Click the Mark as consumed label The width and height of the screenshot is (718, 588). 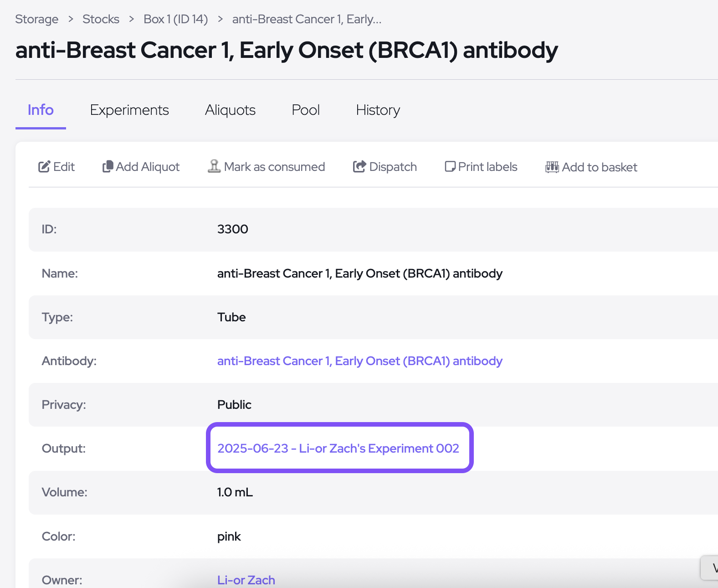coord(274,167)
